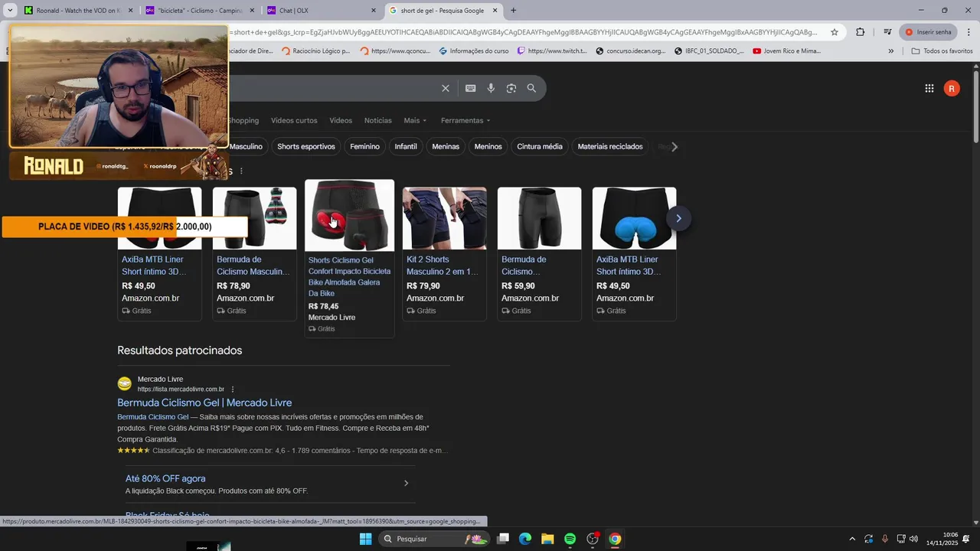Switch to Vídeos curtos tab

click(294, 120)
